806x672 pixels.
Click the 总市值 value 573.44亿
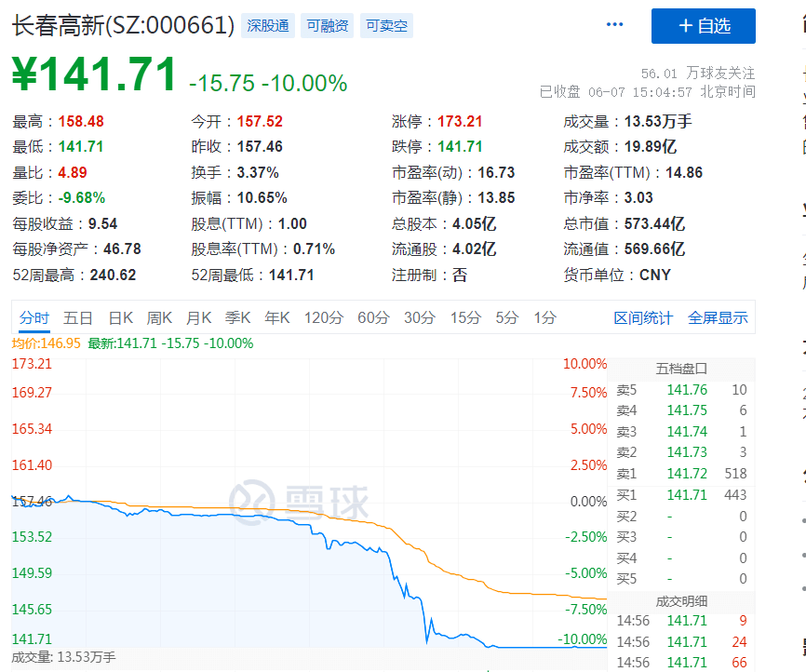(x=654, y=223)
